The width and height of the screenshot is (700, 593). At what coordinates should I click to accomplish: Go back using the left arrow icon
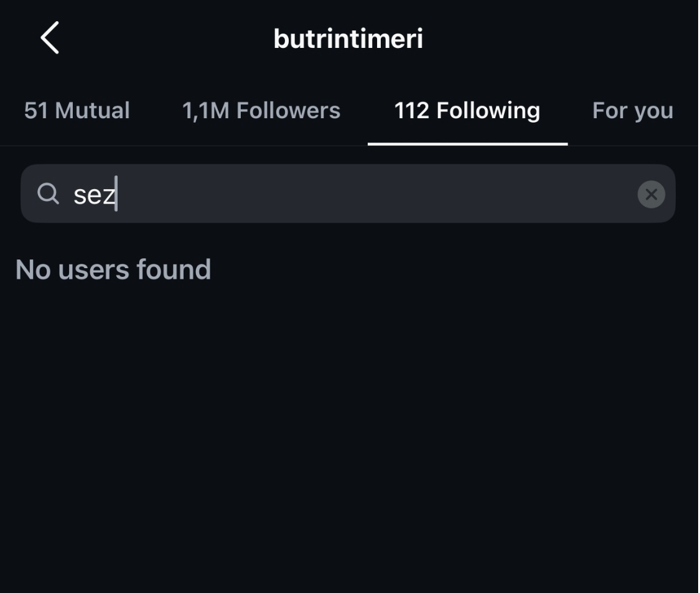coord(50,38)
